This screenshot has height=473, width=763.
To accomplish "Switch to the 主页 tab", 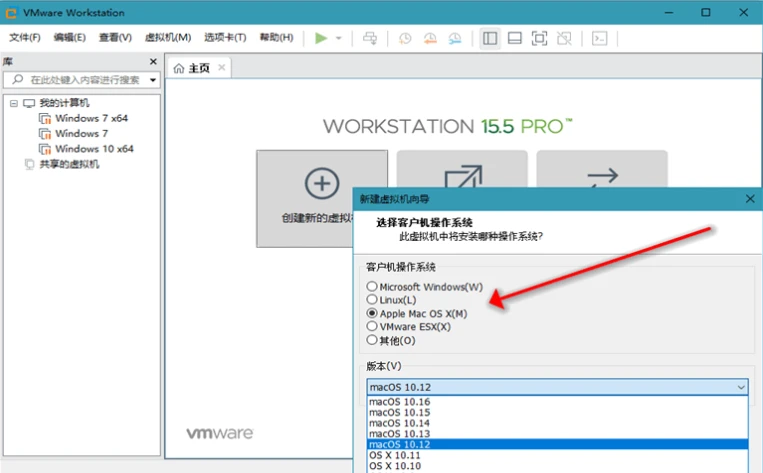I will (x=199, y=68).
